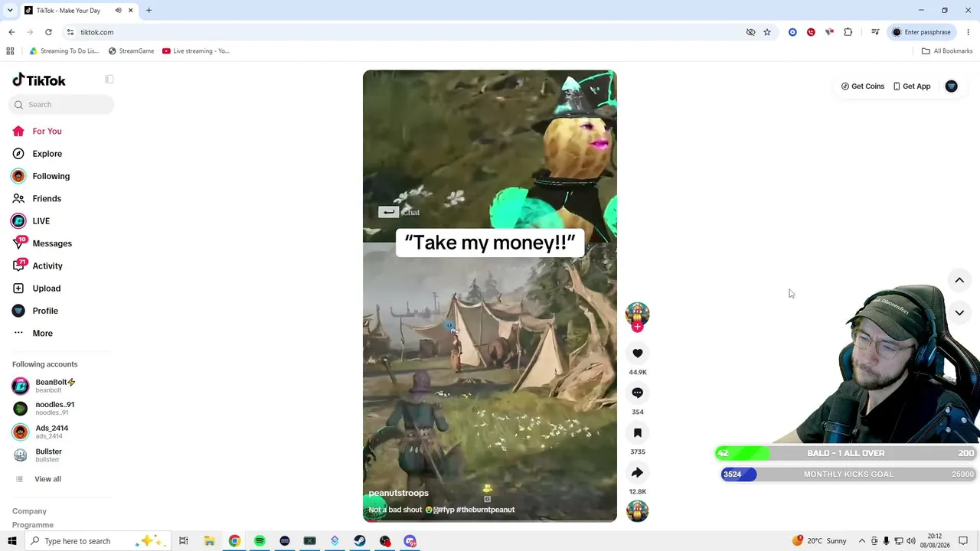Open the Following feed
The height and width of the screenshot is (551, 980).
pos(41,176)
